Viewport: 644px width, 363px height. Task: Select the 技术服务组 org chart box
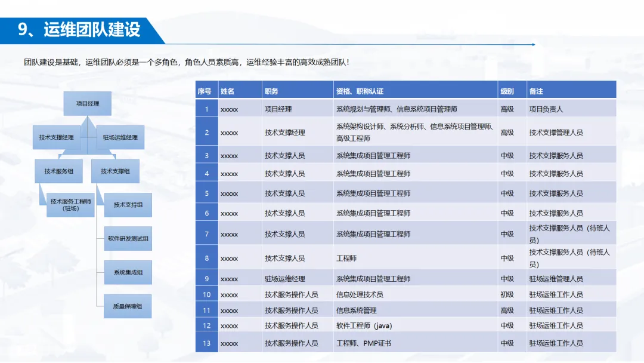[x=58, y=171]
